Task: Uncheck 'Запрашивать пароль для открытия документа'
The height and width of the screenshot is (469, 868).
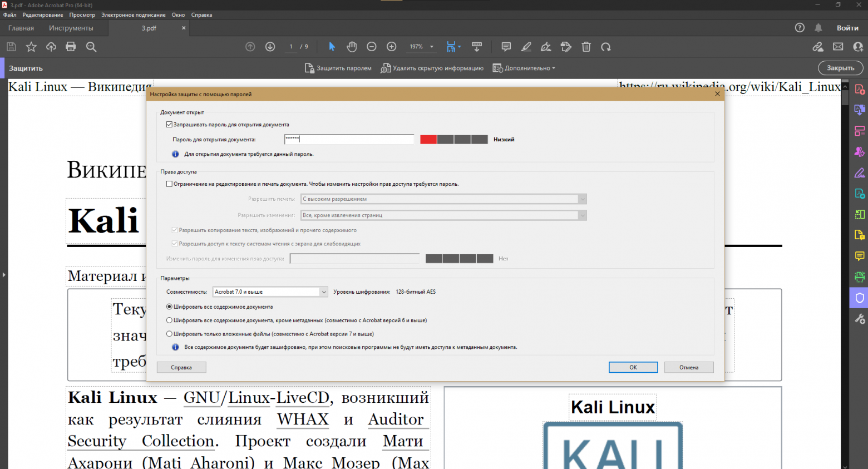Action: pyautogui.click(x=169, y=125)
